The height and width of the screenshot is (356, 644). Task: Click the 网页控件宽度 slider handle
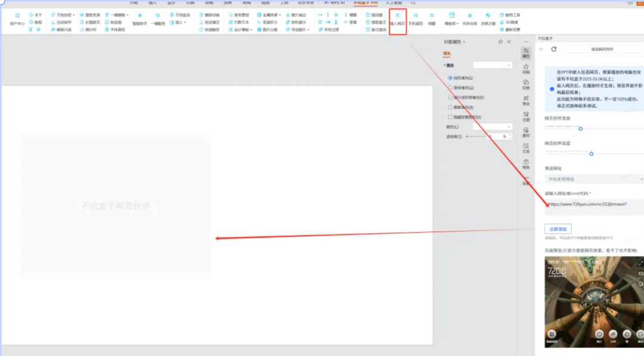pos(580,128)
